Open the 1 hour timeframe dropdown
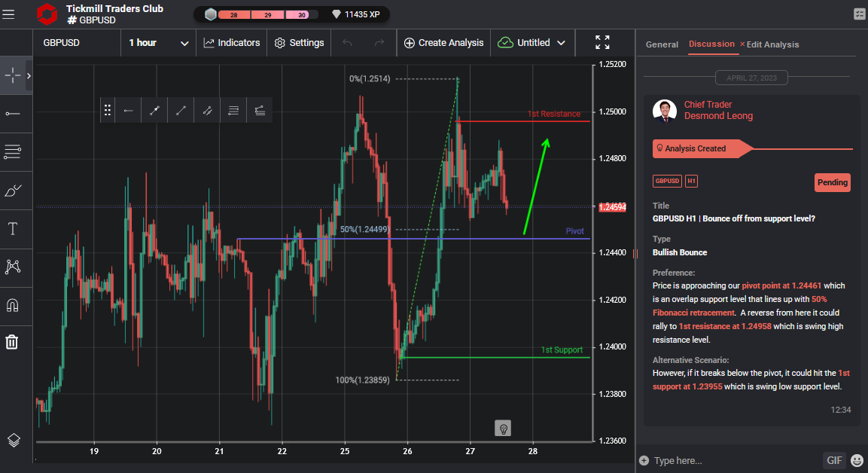 [158, 43]
